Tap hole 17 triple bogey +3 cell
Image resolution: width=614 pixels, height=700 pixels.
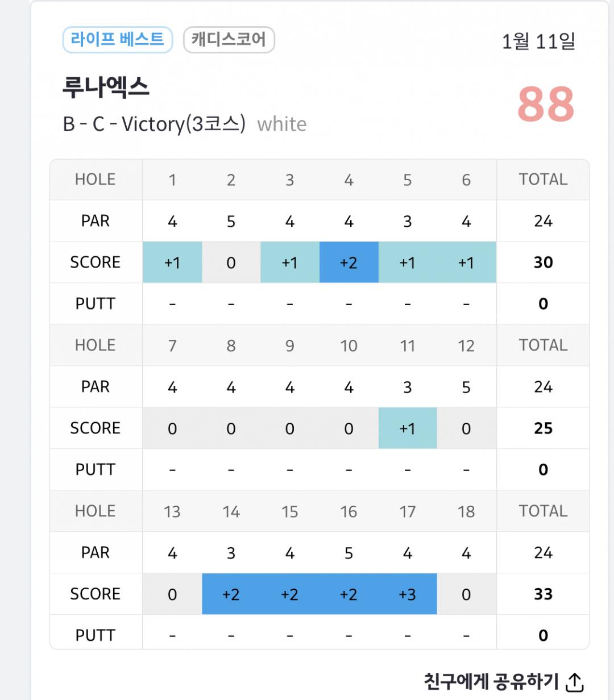(x=407, y=594)
